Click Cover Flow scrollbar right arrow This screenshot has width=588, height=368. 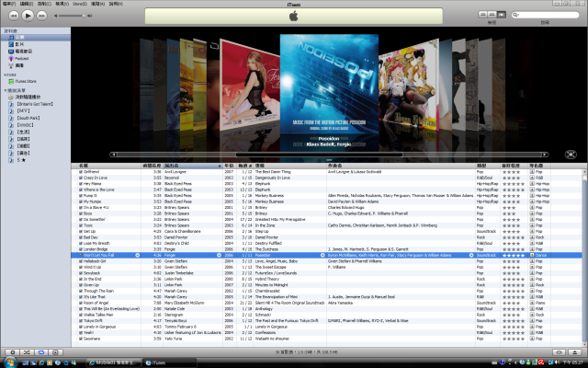(x=545, y=155)
